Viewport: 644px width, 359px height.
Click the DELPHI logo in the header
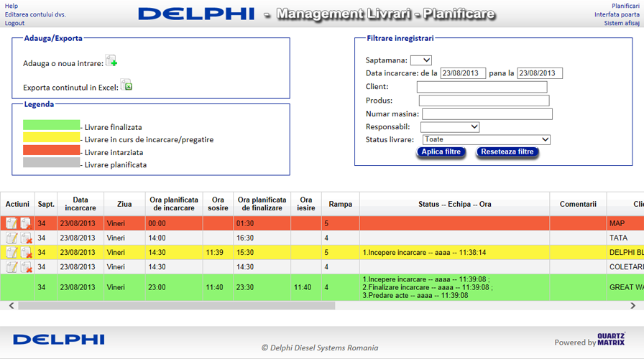tap(196, 14)
